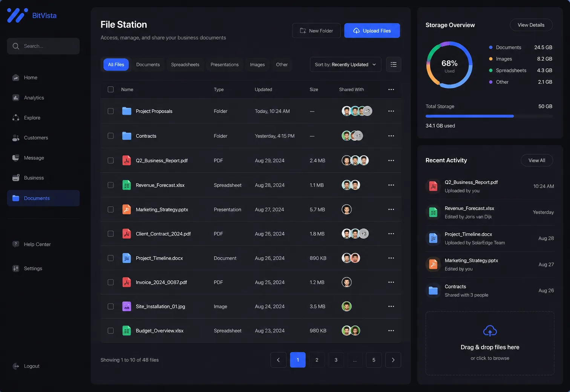Click View Details in Storage Overview
570x392 pixels.
click(x=531, y=25)
